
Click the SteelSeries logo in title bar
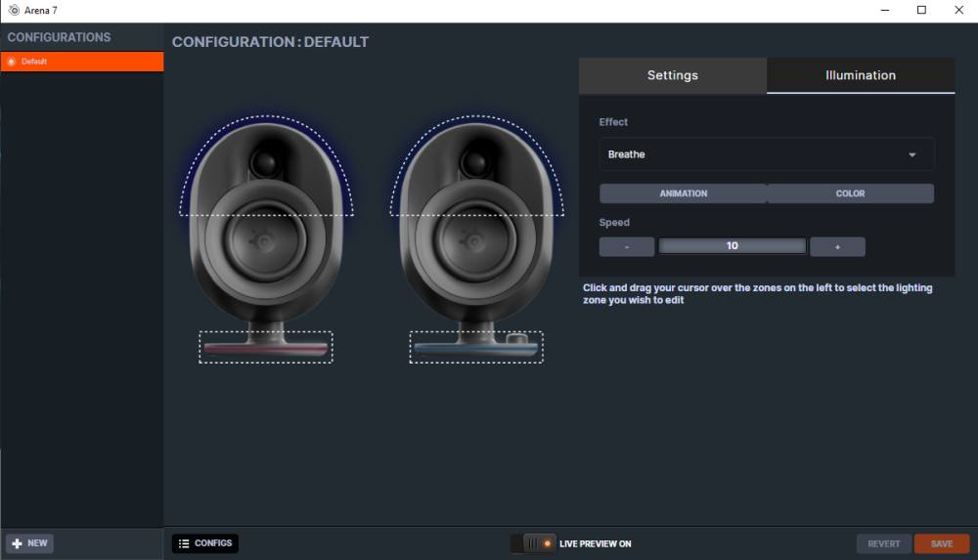14,10
